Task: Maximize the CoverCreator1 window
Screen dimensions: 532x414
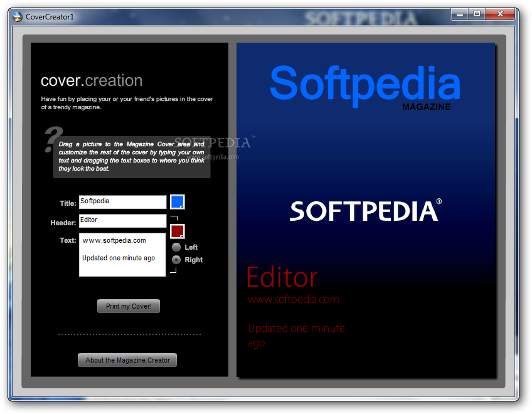Action: tap(477, 14)
